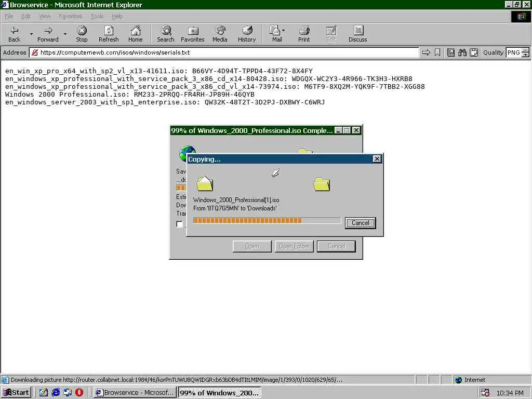Click the Copying progress bar

click(267, 220)
